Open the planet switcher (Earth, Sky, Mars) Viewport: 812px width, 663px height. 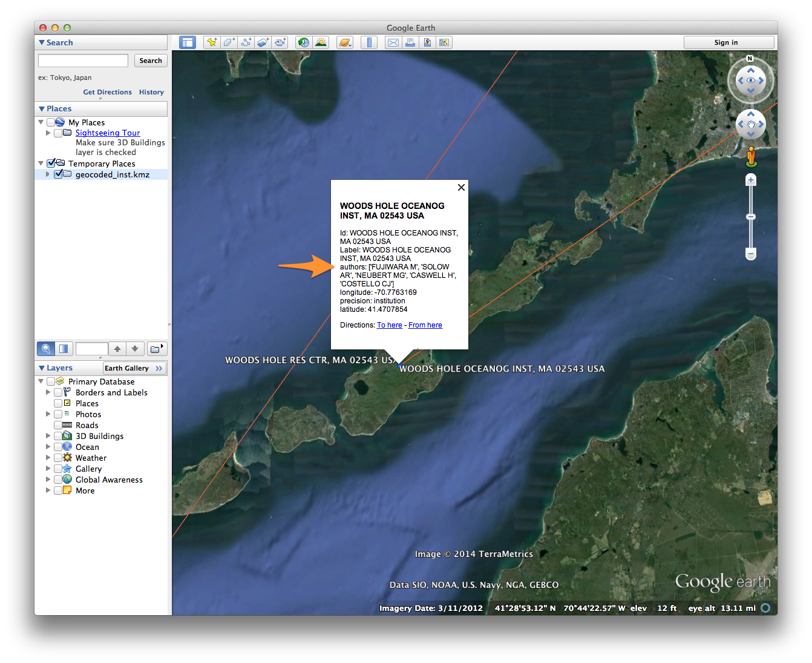tap(345, 42)
